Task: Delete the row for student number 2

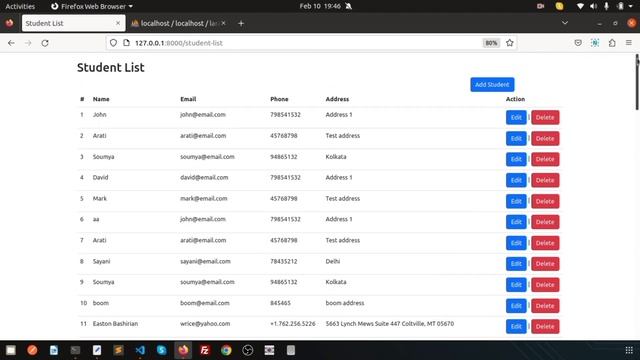Action: click(545, 138)
